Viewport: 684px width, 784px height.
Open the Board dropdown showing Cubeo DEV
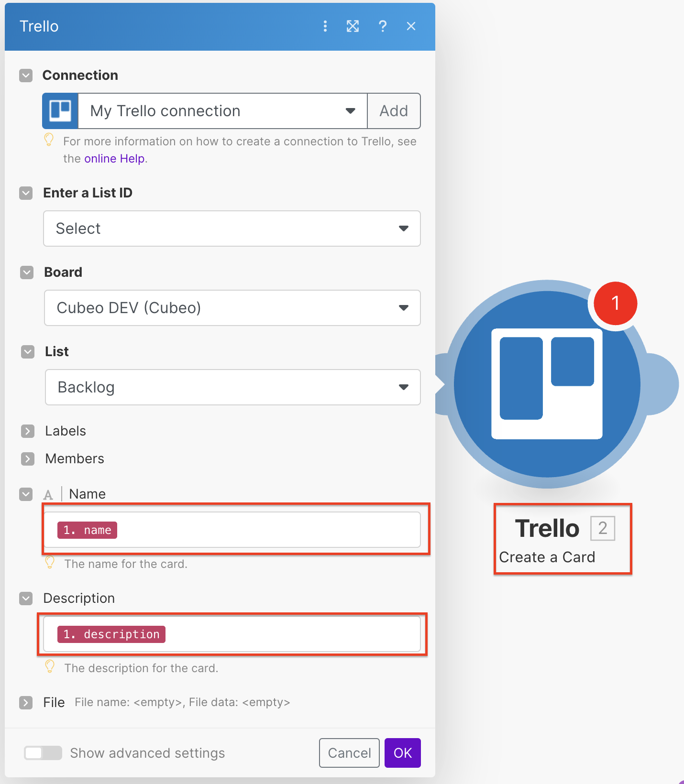pyautogui.click(x=232, y=308)
